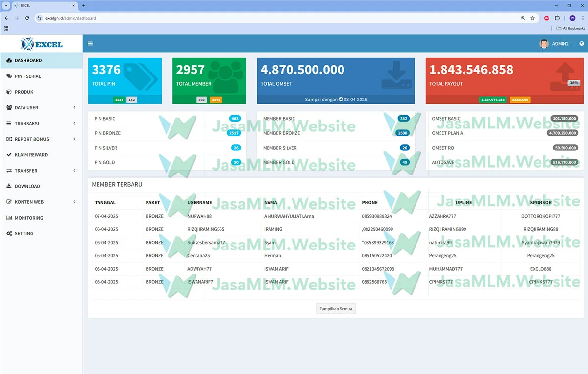The image size is (588, 374).
Task: Expand the Data User submenu chevron
Action: 74,108
